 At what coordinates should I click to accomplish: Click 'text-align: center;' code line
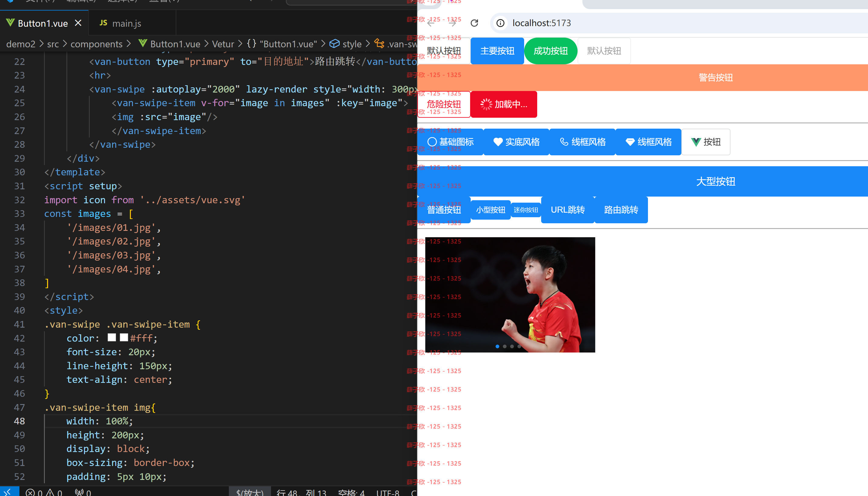click(119, 380)
